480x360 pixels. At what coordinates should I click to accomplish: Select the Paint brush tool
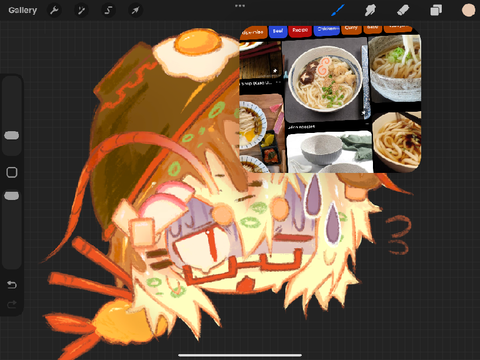pyautogui.click(x=338, y=10)
